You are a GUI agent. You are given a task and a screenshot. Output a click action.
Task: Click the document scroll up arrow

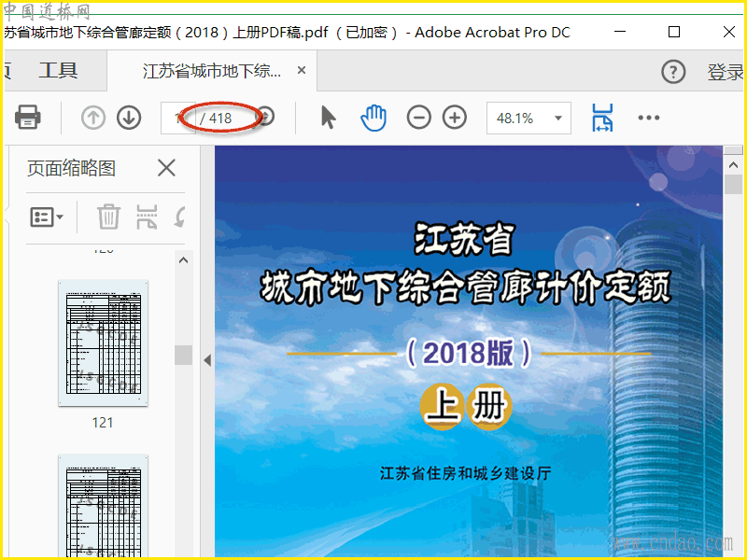(x=733, y=165)
